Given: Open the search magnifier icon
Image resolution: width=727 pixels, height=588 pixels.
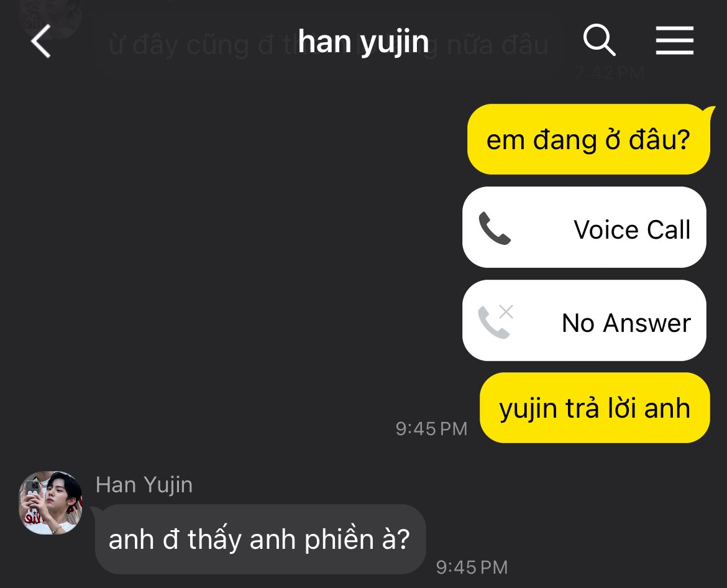Looking at the screenshot, I should [599, 40].
